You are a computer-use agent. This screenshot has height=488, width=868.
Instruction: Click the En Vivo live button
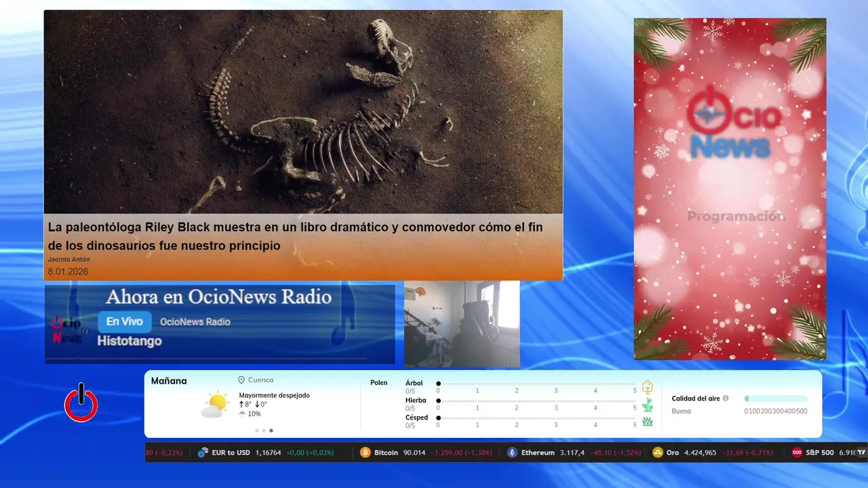pyautogui.click(x=125, y=321)
